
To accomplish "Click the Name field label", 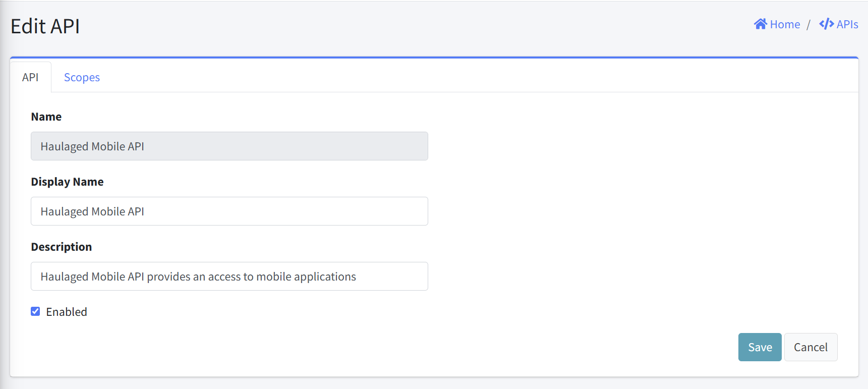I will pyautogui.click(x=46, y=117).
